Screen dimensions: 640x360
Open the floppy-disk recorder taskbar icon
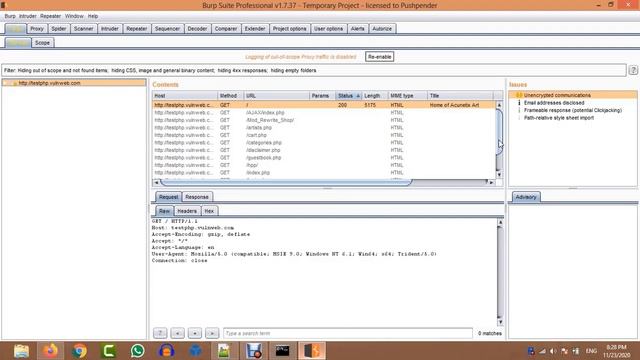(253, 351)
